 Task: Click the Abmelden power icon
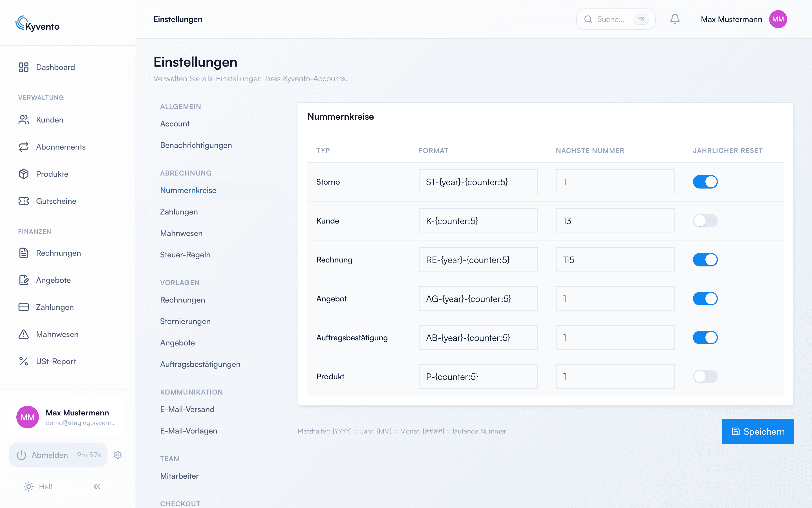pos(21,455)
